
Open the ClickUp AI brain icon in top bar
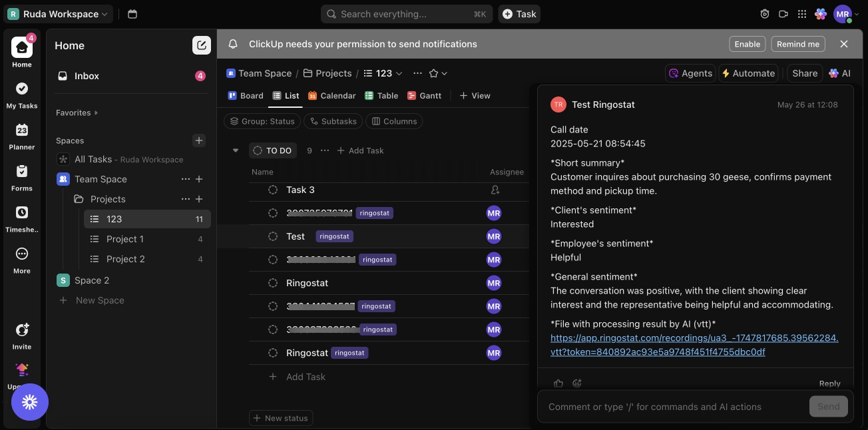821,14
